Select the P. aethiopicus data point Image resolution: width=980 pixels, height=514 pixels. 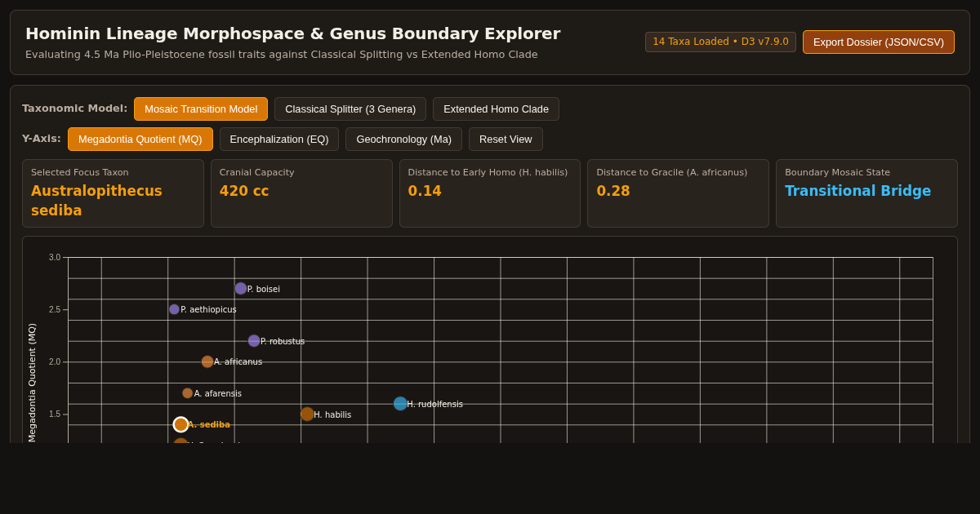[174, 309]
